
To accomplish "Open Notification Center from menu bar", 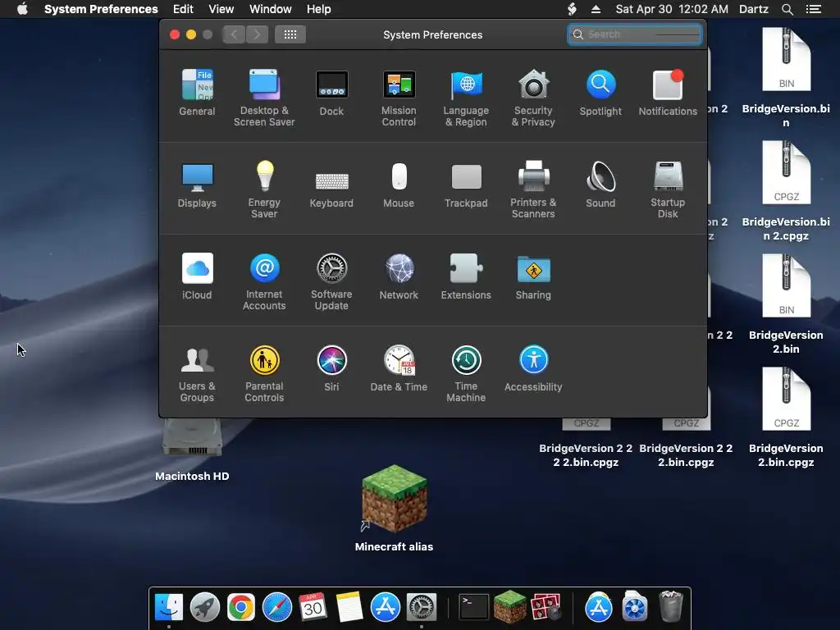I will point(814,9).
